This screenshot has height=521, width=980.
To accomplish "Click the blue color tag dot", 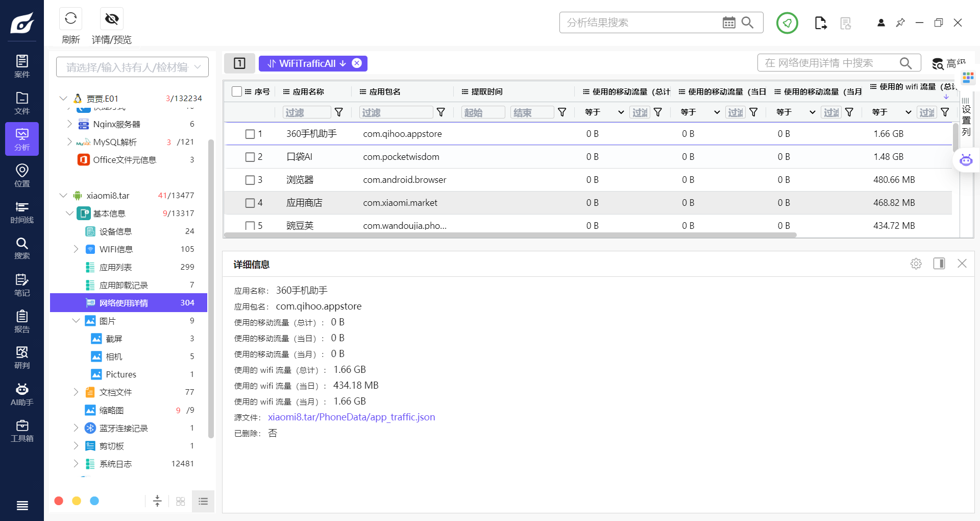I will [x=94, y=501].
